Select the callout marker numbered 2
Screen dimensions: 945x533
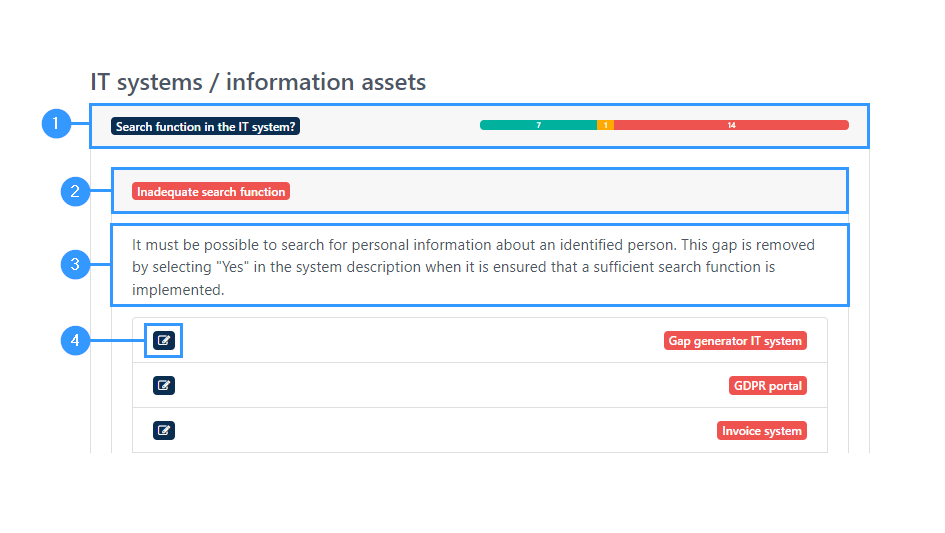[x=76, y=191]
